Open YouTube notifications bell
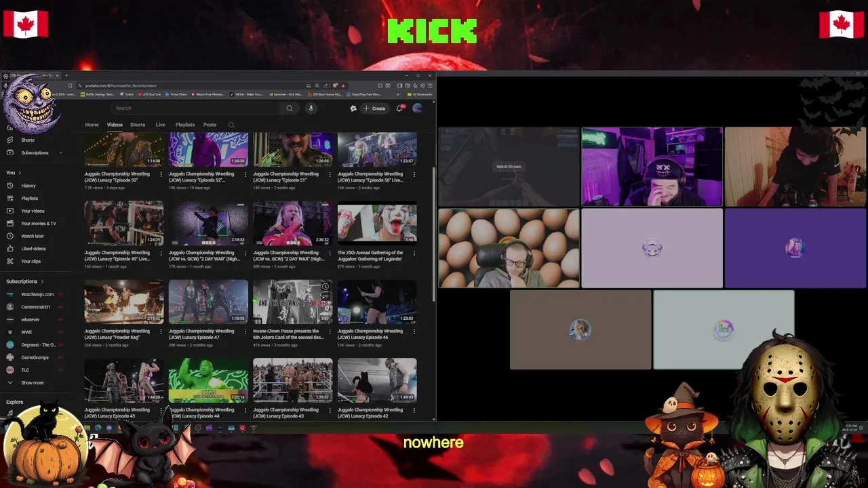Screen dimensions: 868x488 click(x=400, y=108)
